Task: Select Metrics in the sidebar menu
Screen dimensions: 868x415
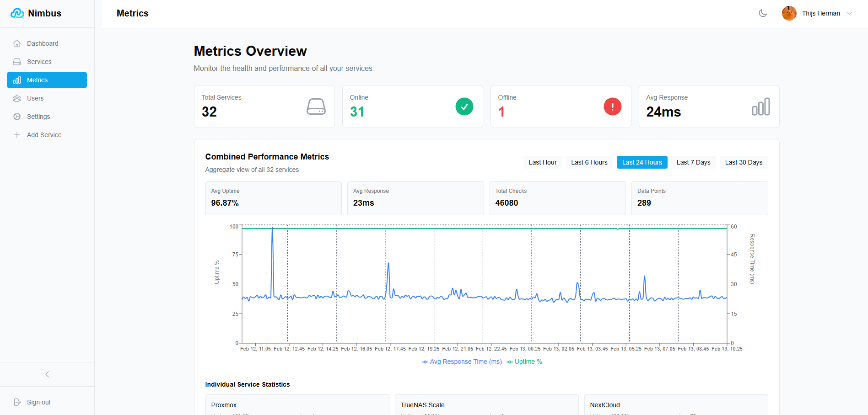Action: (47, 80)
